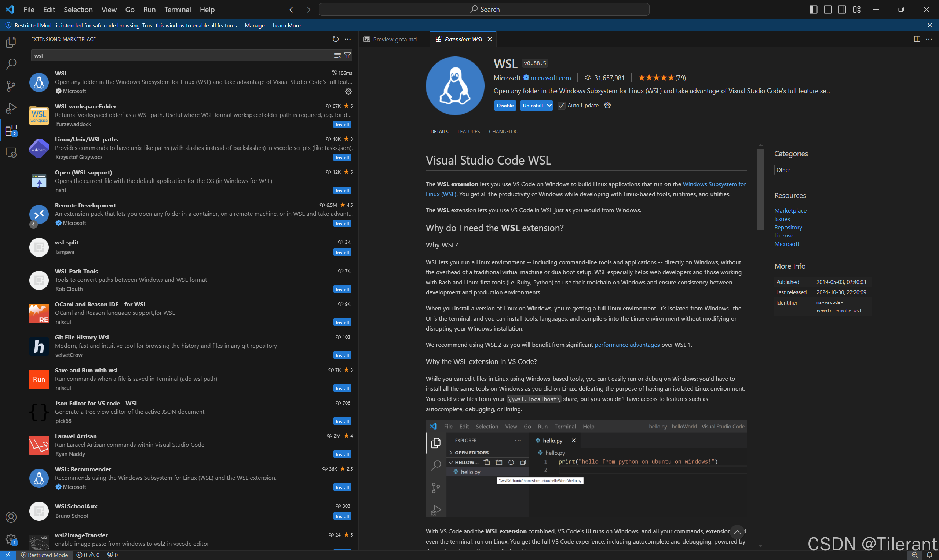This screenshot has height=560, width=939.
Task: Toggle the Panel layout button top right
Action: (827, 9)
